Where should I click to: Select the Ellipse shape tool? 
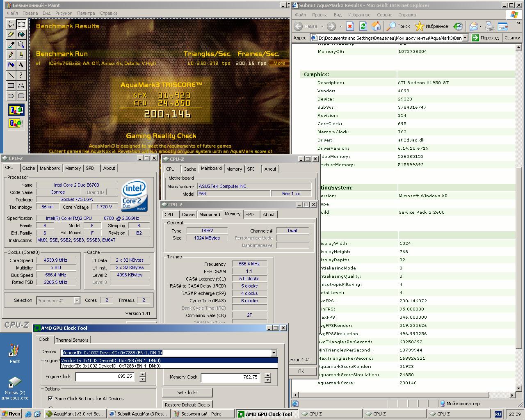[x=11, y=96]
